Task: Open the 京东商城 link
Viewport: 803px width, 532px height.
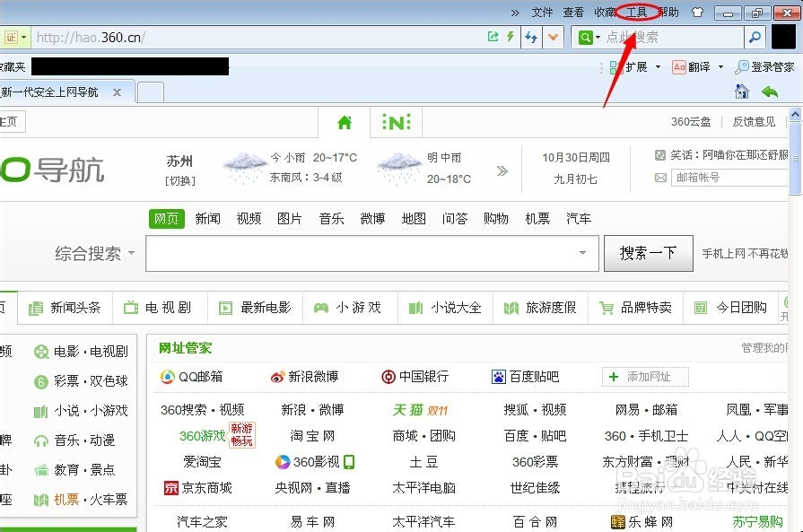Action: click(198, 487)
